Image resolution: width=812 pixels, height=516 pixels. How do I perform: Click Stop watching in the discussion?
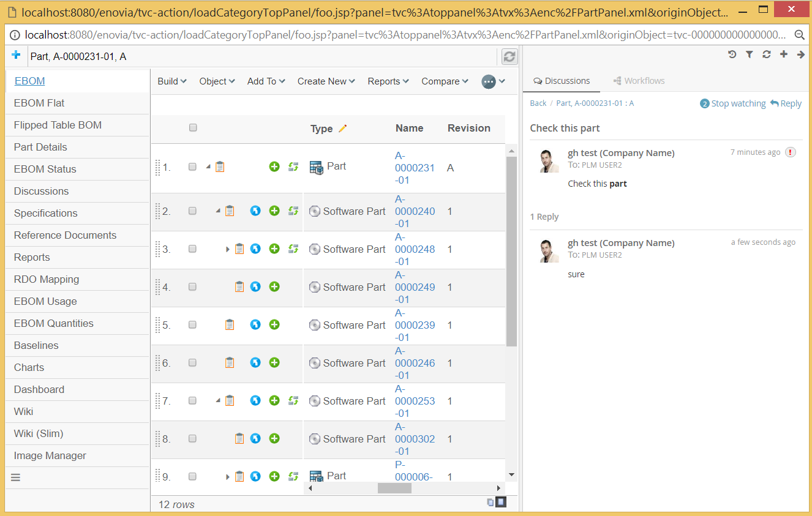(x=739, y=103)
